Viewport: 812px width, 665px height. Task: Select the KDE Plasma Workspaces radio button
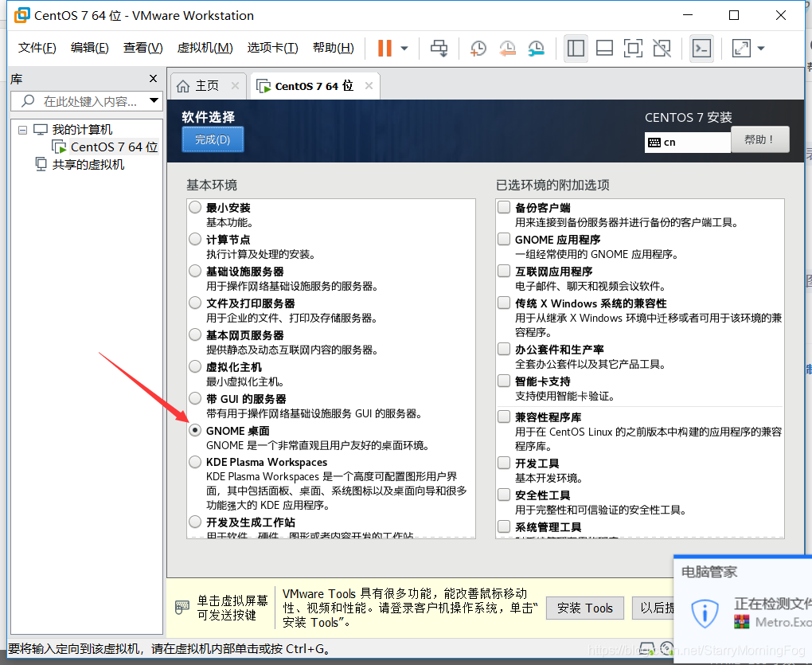point(195,461)
